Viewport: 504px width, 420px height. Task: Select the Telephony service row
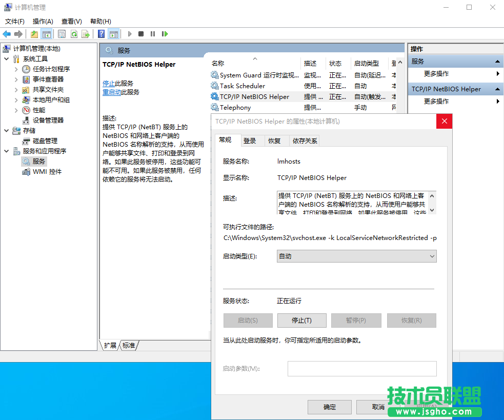(235, 107)
